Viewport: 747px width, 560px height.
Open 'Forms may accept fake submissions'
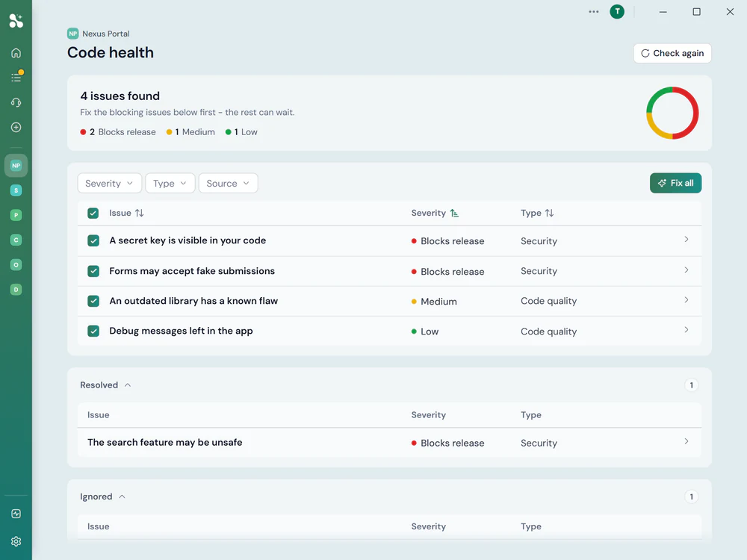click(x=192, y=271)
